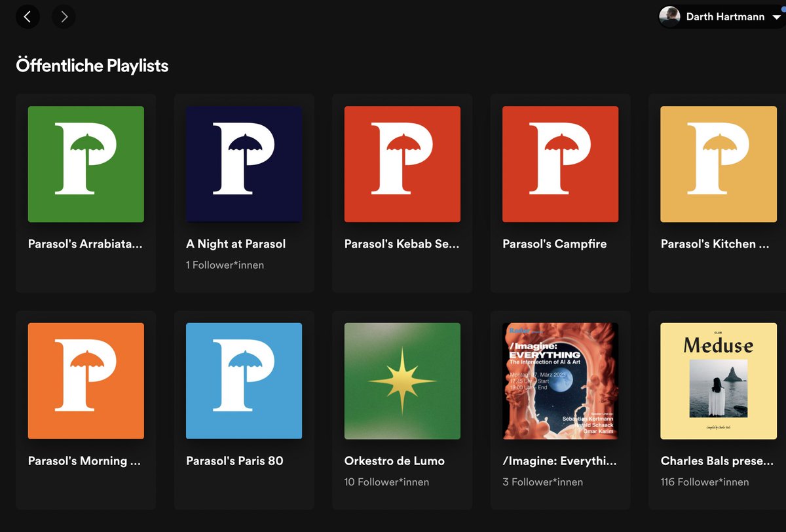Open the Club Meduse playlist cover
The image size is (786, 532).
tap(719, 381)
